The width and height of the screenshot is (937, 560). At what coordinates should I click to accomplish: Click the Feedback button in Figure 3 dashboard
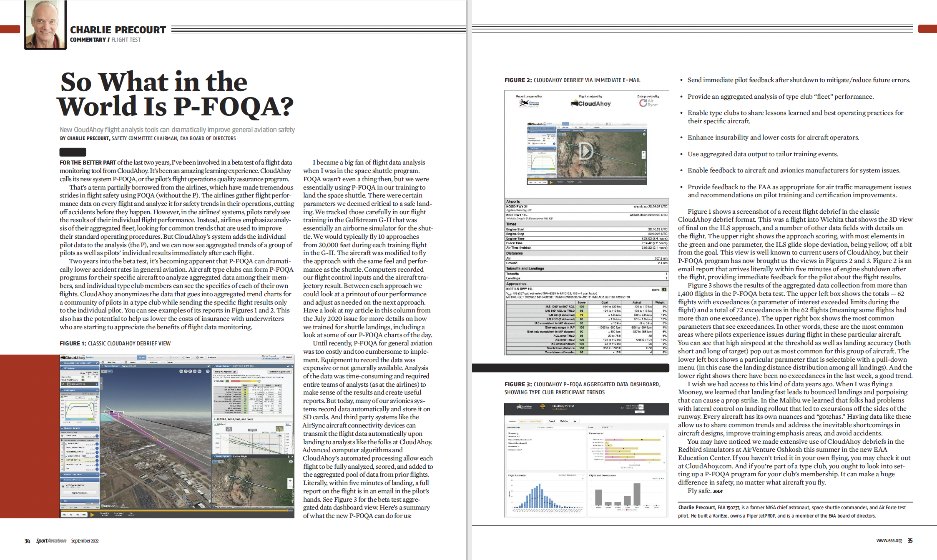click(552, 421)
